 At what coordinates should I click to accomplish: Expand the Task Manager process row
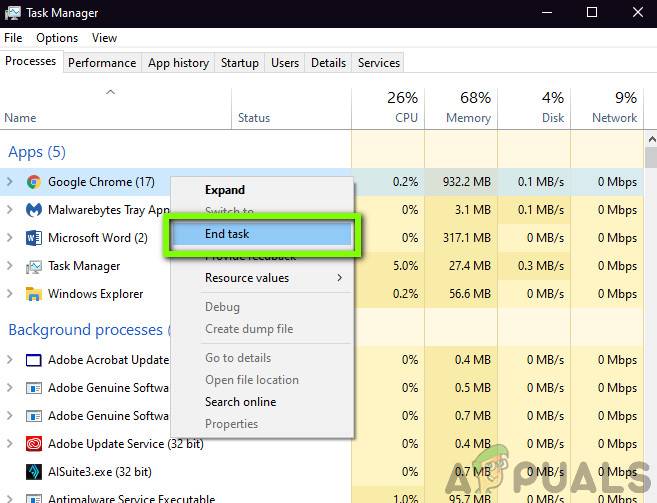(x=10, y=266)
